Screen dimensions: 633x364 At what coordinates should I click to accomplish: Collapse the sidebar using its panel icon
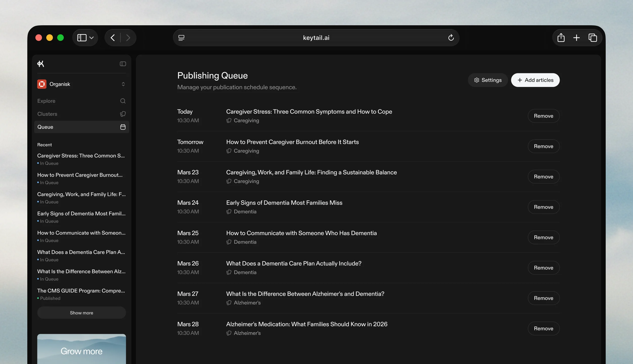click(123, 64)
